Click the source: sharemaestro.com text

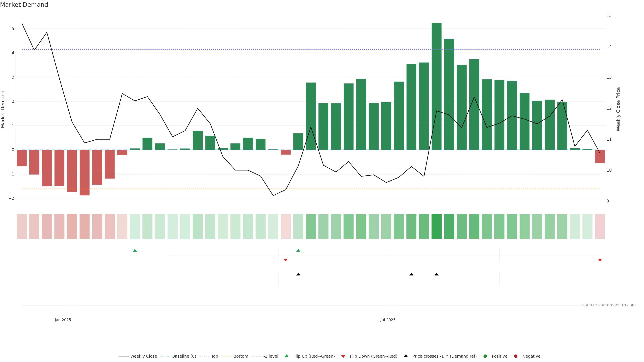pos(609,305)
